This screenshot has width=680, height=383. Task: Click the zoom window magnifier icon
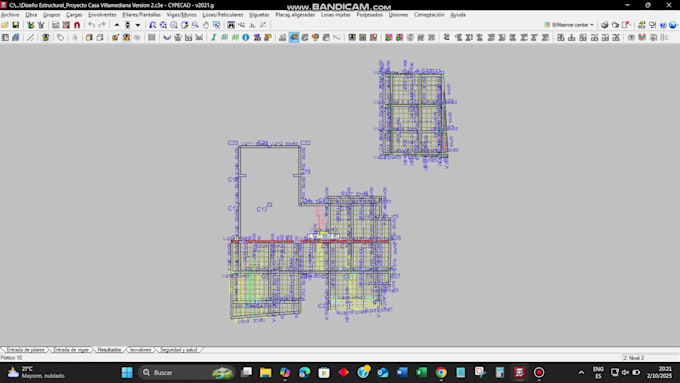[195, 25]
